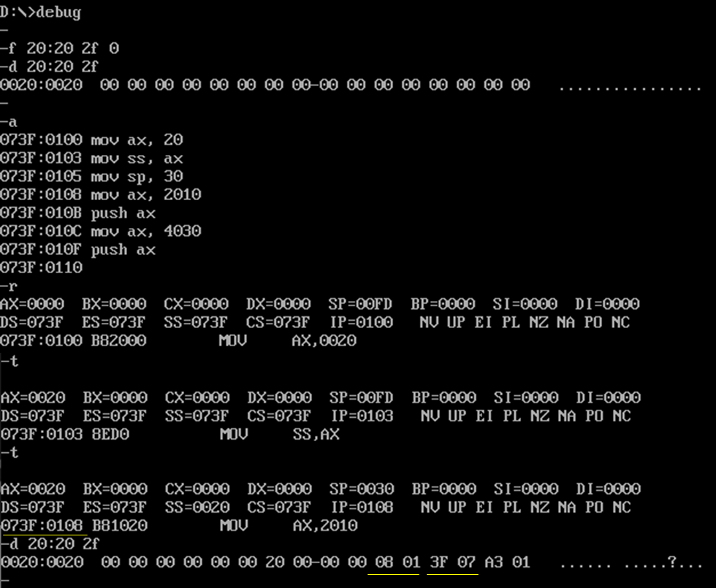The image size is (716, 588).
Task: Click the 'MOV SS,AX' disassembly text
Action: [280, 434]
